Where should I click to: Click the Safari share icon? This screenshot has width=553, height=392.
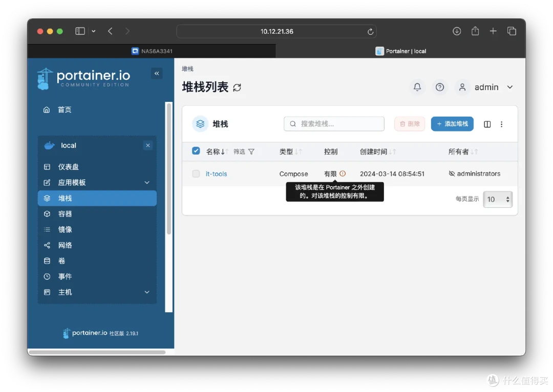coord(475,31)
